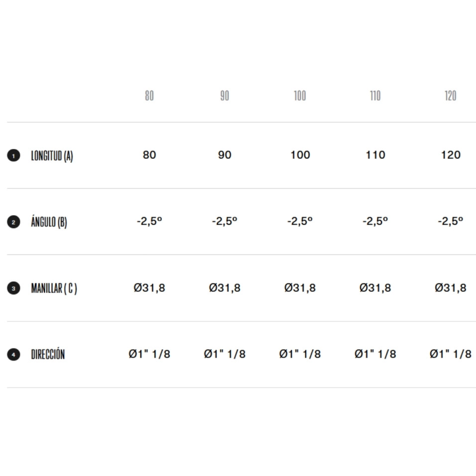
Task: Click the DIRECCIÓN row label
Action: pos(48,355)
